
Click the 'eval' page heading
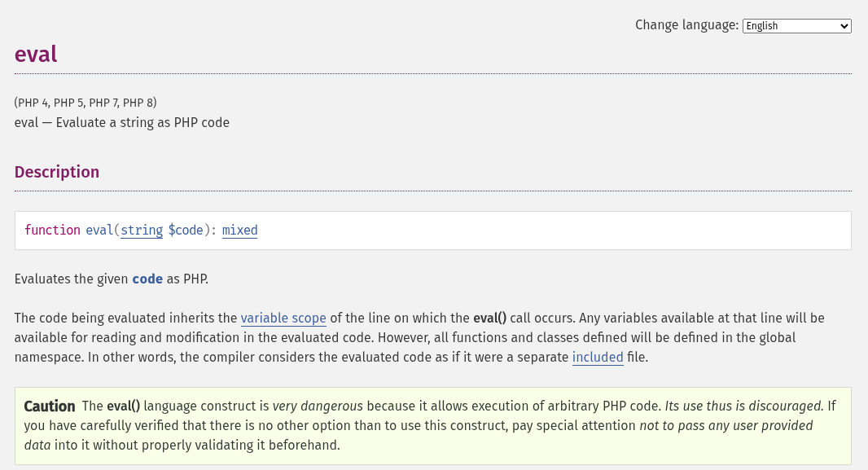[36, 55]
